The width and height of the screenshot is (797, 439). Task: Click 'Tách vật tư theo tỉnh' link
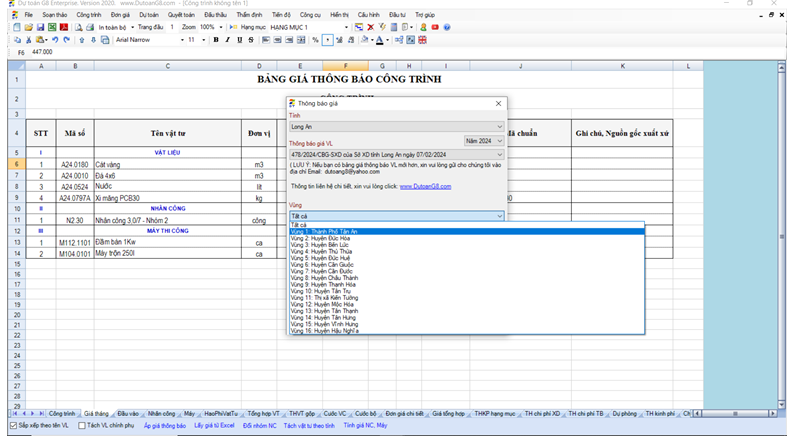click(x=309, y=426)
